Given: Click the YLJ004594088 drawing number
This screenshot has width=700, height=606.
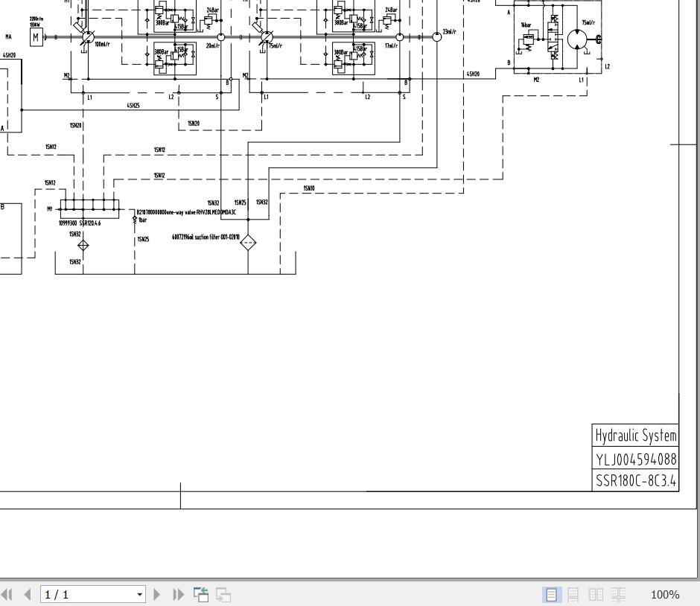Looking at the screenshot, I should [636, 459].
